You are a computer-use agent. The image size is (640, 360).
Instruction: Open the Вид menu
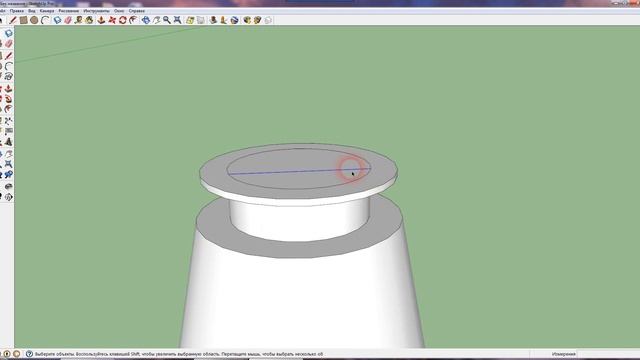click(31, 11)
